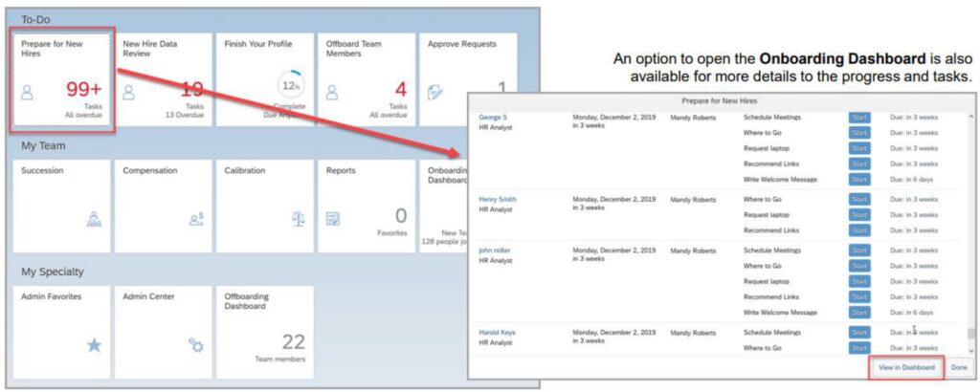Click 'Due: in 6 days' for George S
The image size is (980, 392).
click(911, 179)
